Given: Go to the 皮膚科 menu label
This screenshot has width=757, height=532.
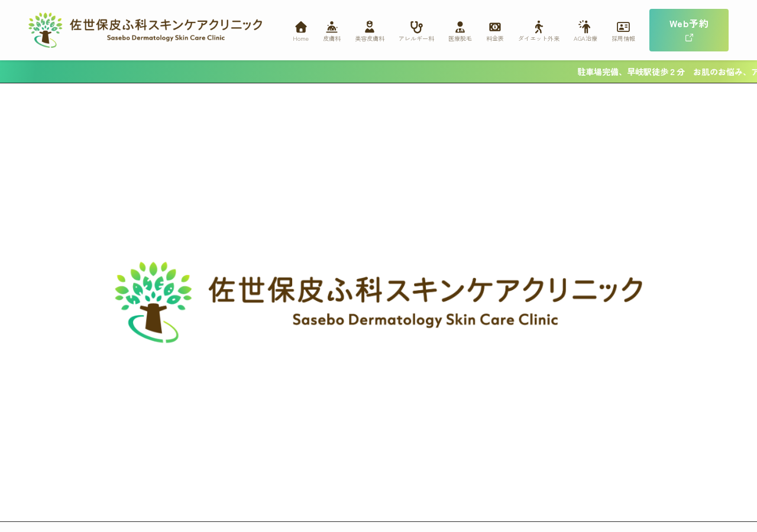Looking at the screenshot, I should pos(332,39).
